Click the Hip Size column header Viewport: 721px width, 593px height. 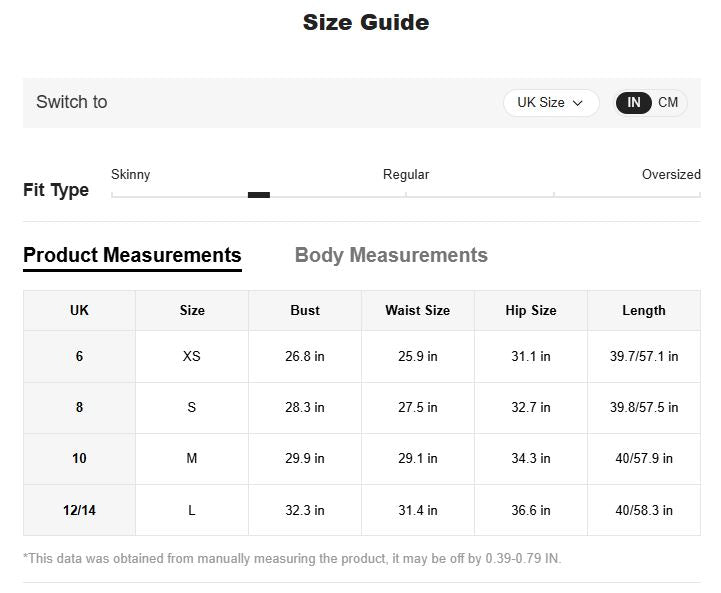[x=531, y=311]
